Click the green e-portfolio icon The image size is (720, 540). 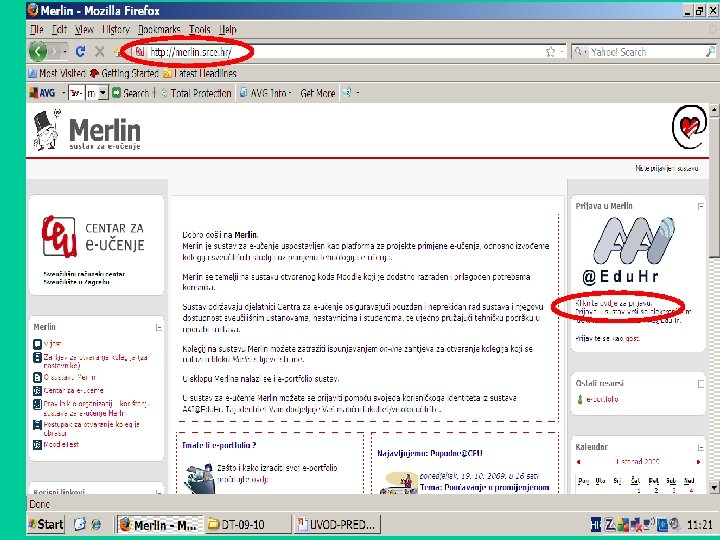[x=580, y=399]
